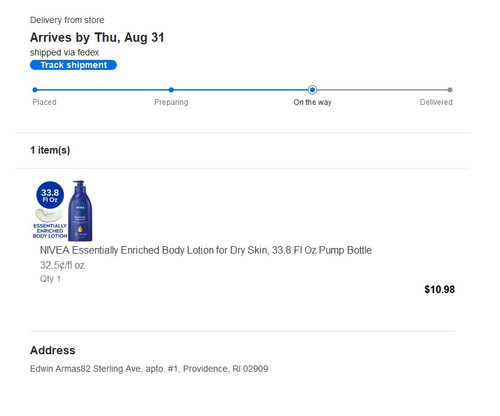Screen dimensions: 500x416
Task: Click the Delivered step label
Action: (436, 102)
